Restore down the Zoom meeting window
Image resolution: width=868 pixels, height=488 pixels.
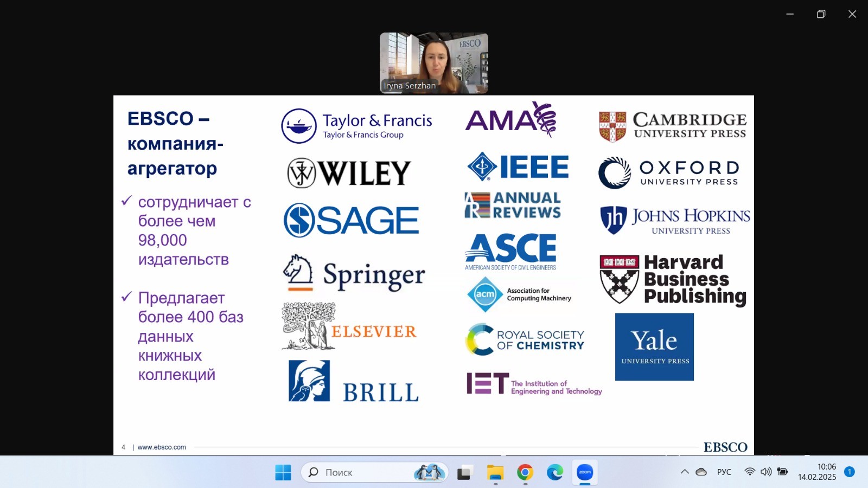click(821, 14)
